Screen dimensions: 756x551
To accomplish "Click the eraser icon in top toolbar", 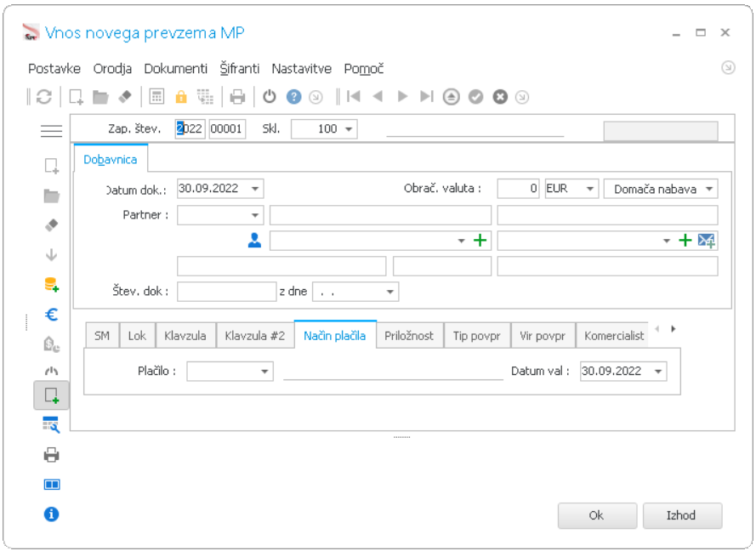I will point(125,97).
